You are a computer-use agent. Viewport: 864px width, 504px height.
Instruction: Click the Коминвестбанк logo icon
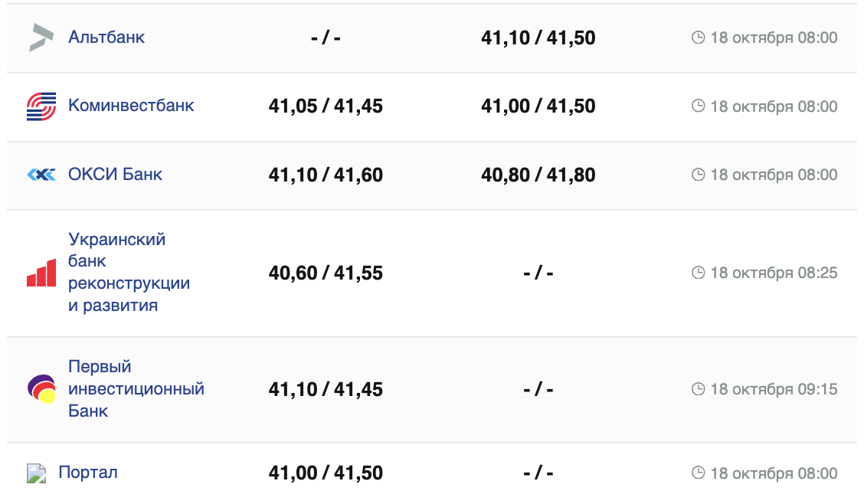tap(41, 106)
